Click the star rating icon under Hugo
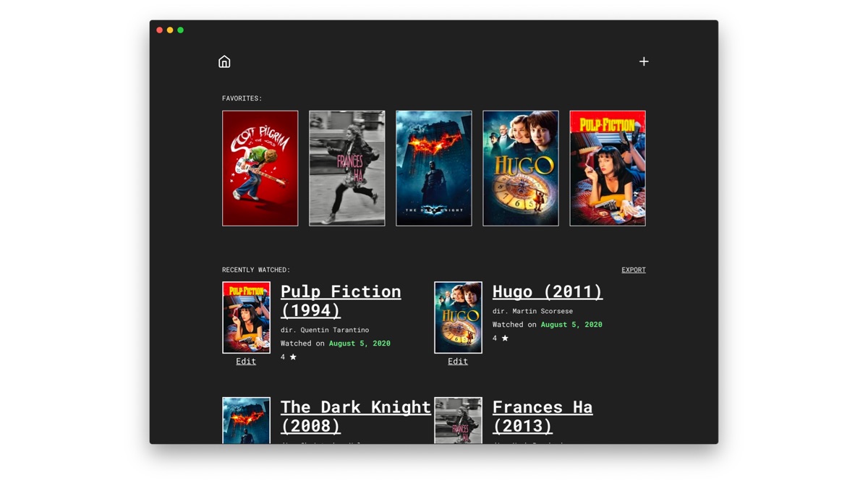This screenshot has width=868, height=483. tap(505, 338)
